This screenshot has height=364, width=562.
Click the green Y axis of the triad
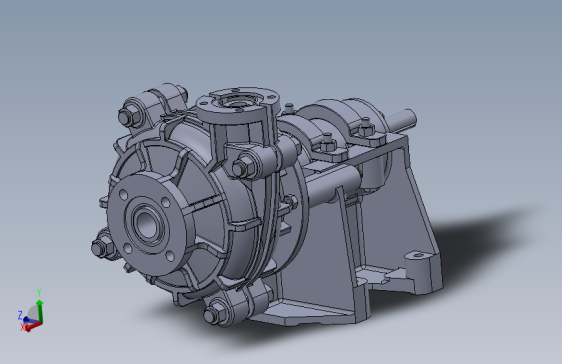[40, 311]
